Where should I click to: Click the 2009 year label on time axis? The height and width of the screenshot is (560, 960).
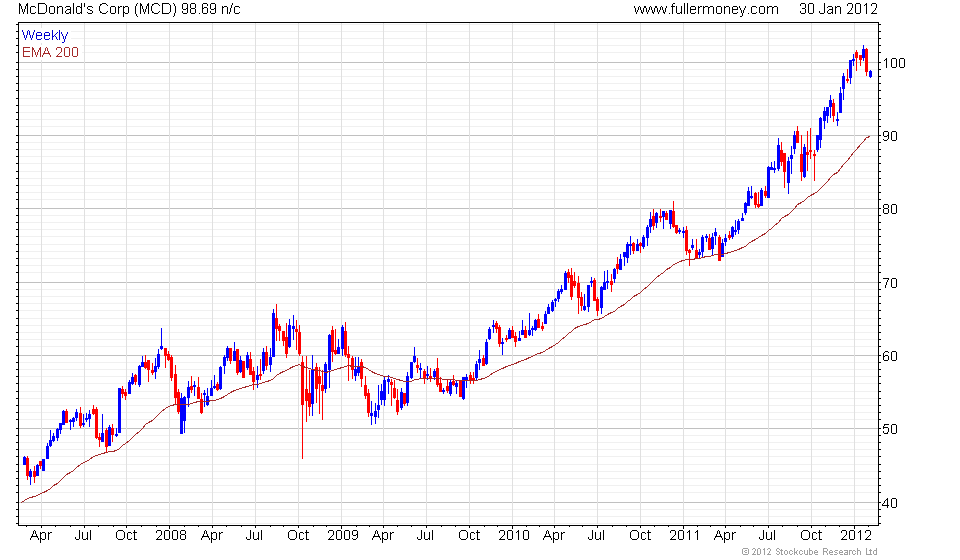(342, 535)
